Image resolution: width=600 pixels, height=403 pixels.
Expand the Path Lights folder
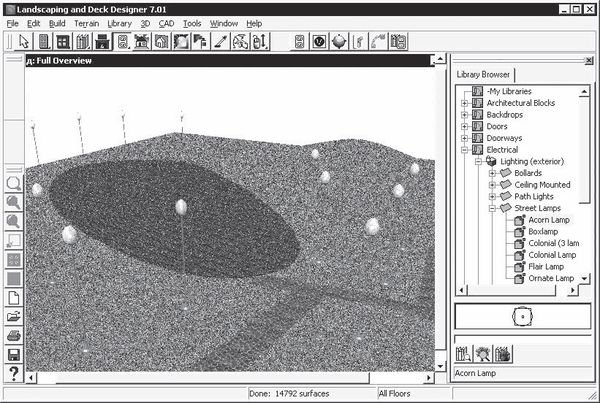click(492, 196)
